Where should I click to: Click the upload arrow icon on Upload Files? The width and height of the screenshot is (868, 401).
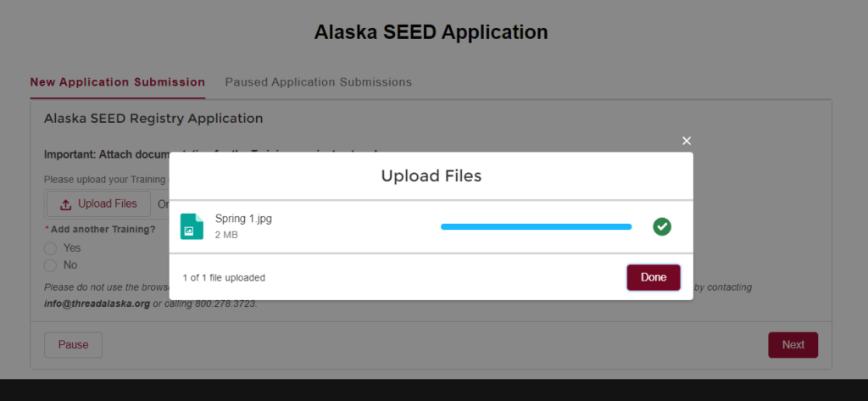click(x=66, y=204)
